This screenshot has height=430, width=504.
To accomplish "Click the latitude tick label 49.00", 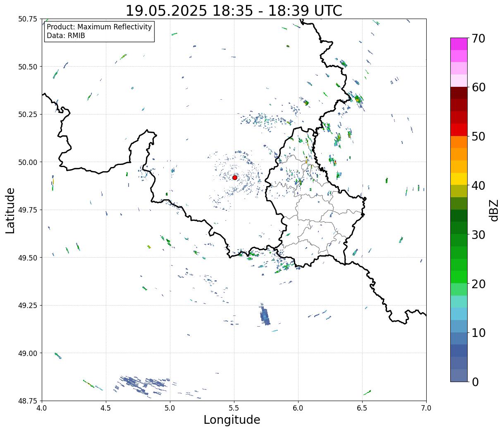I will 28,353.
